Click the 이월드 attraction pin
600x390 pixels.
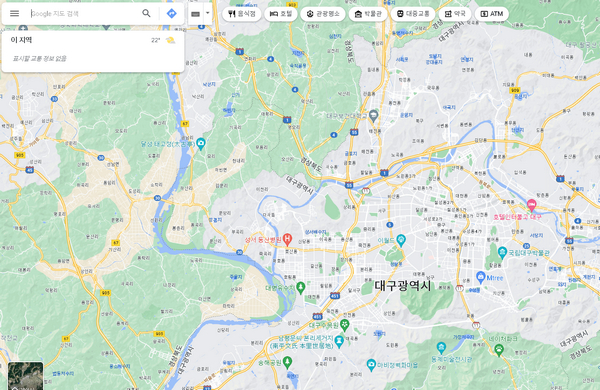[401, 240]
